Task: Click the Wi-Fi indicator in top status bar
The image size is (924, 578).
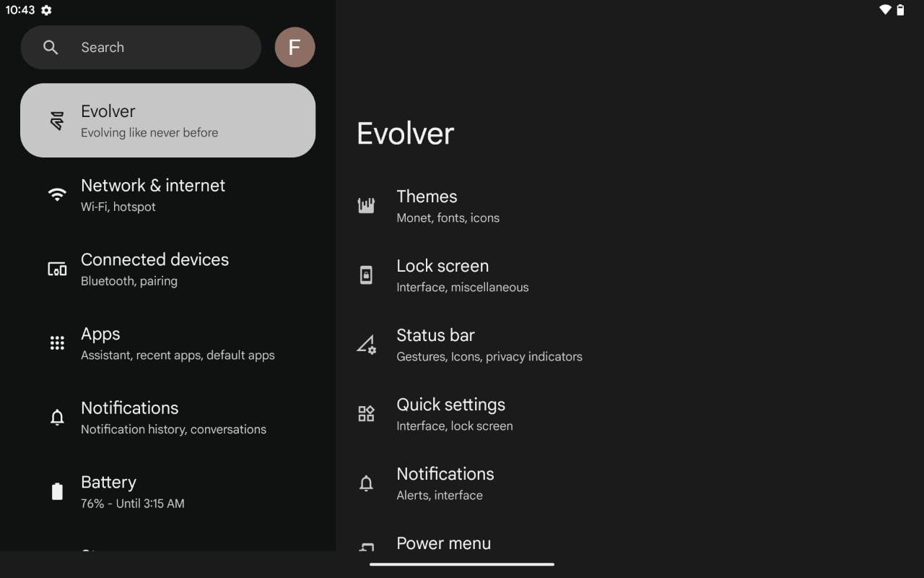Action: tap(885, 10)
